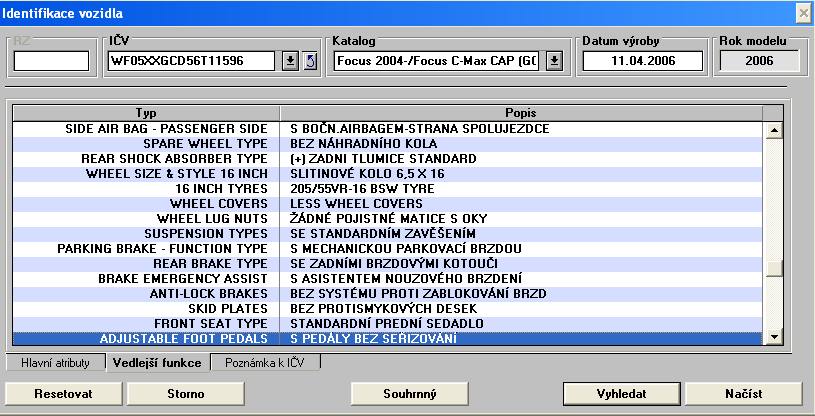Click the Datum výroby field
This screenshot has width=815, height=416.
(x=642, y=61)
